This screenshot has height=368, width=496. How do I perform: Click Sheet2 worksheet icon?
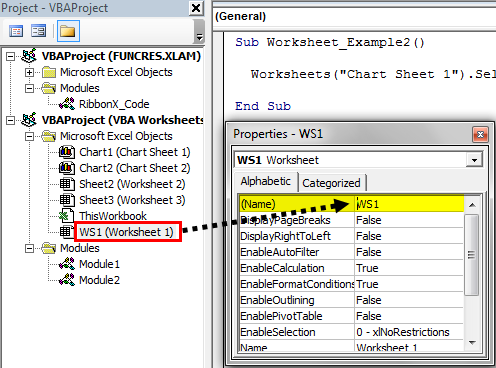[67, 184]
